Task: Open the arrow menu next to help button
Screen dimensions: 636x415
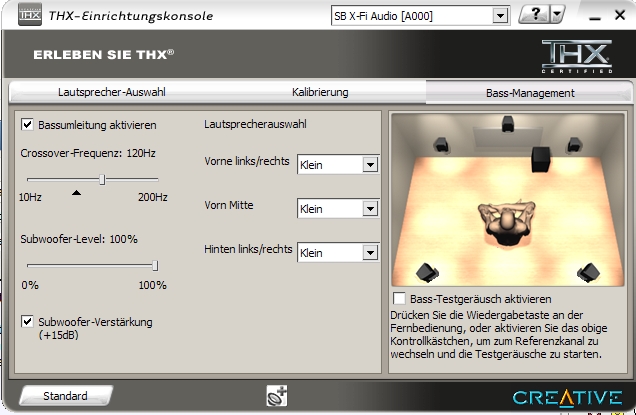Action: [558, 15]
